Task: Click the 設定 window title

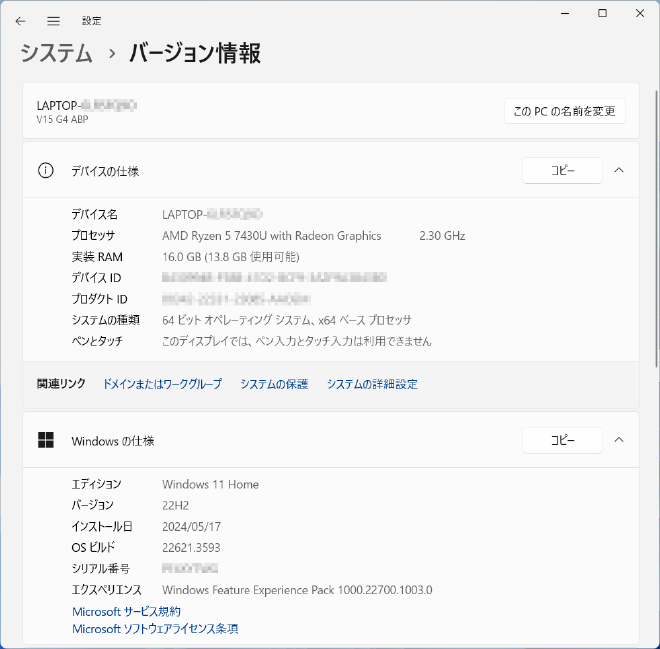Action: (92, 21)
